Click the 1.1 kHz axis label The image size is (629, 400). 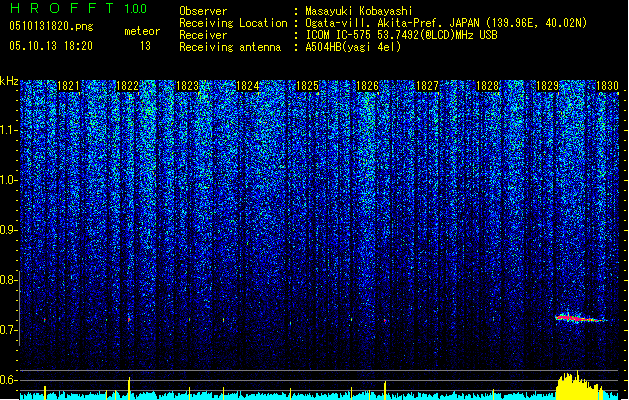pyautogui.click(x=9, y=130)
